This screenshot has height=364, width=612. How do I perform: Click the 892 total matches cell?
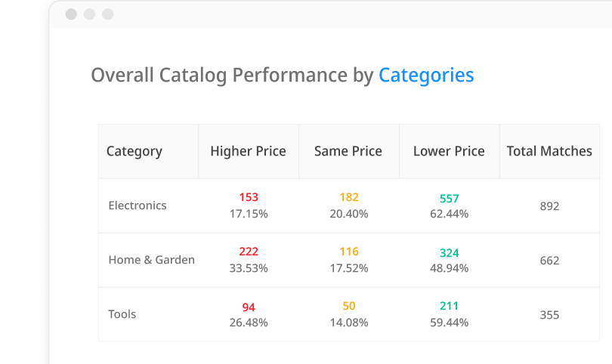[549, 206]
